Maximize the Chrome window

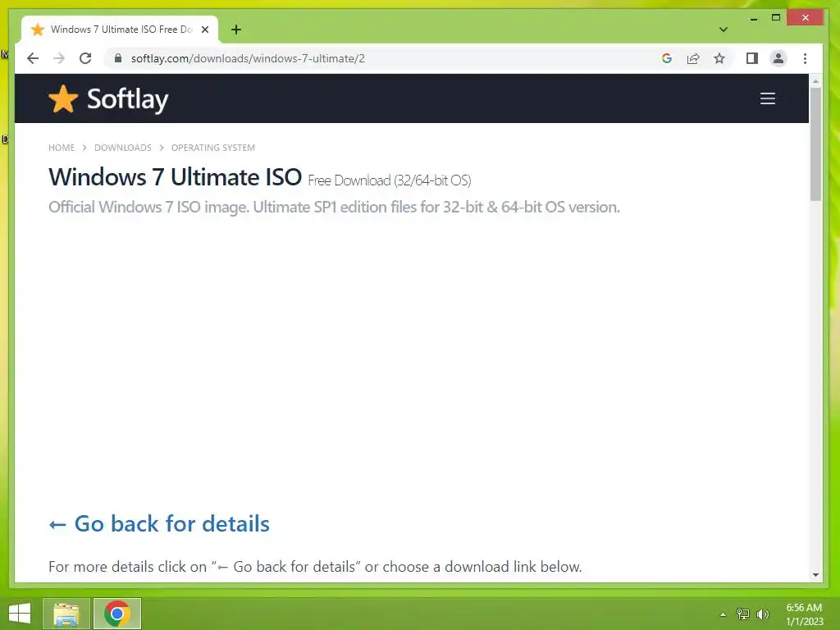point(776,18)
